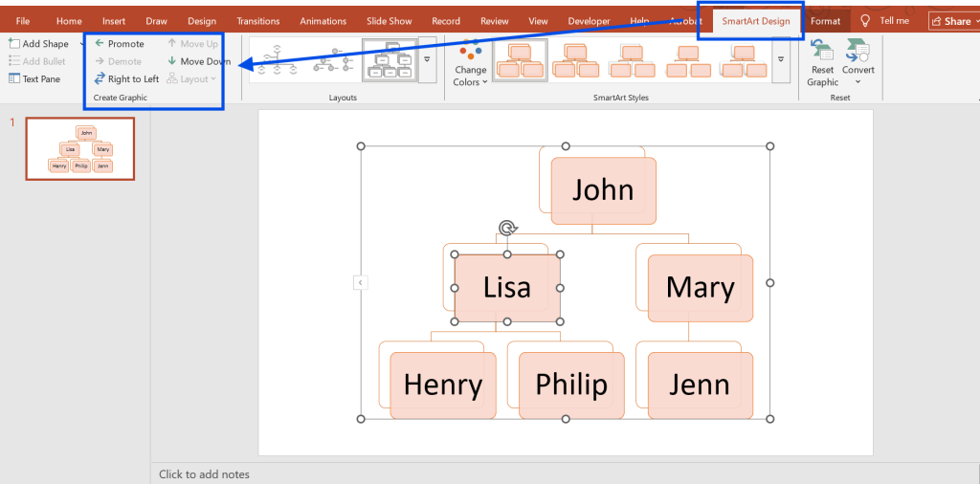Click Right to Left toggle
980x484 pixels.
pos(126,79)
